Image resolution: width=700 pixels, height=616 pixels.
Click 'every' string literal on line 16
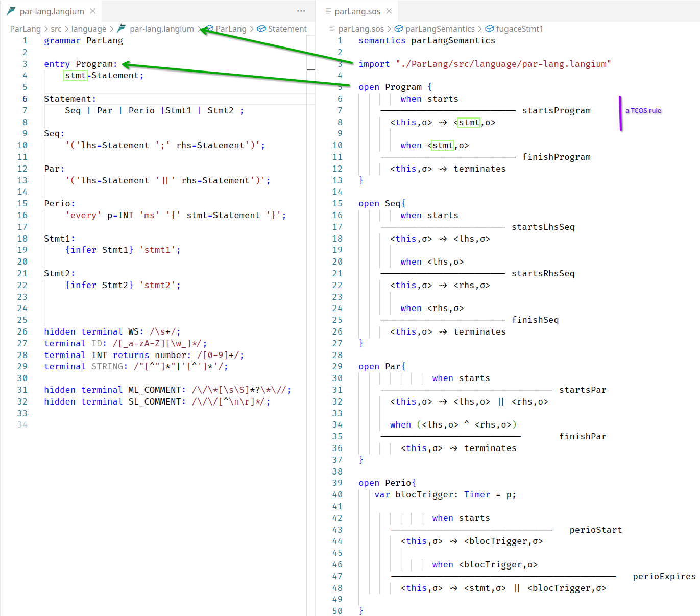84,216
